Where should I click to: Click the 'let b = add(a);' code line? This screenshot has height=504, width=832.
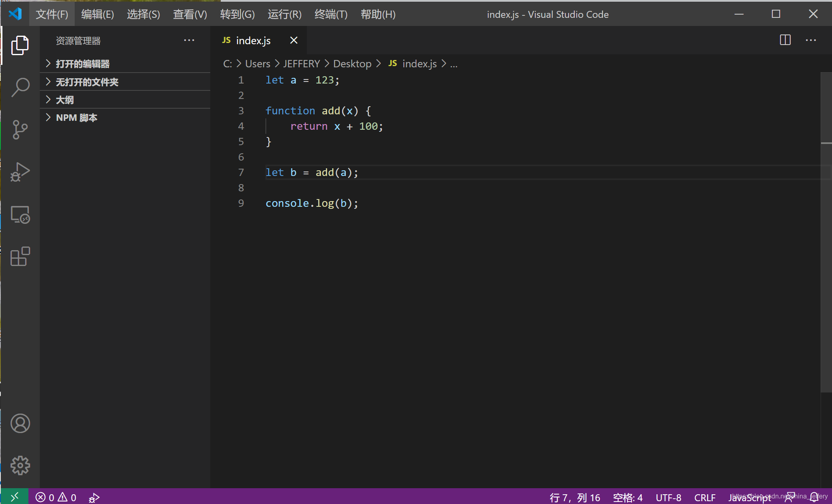tap(312, 172)
